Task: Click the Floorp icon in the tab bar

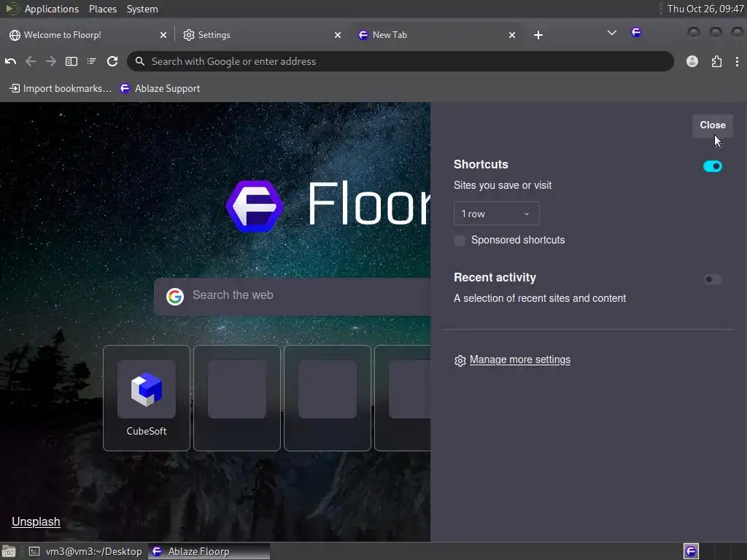Action: [636, 32]
